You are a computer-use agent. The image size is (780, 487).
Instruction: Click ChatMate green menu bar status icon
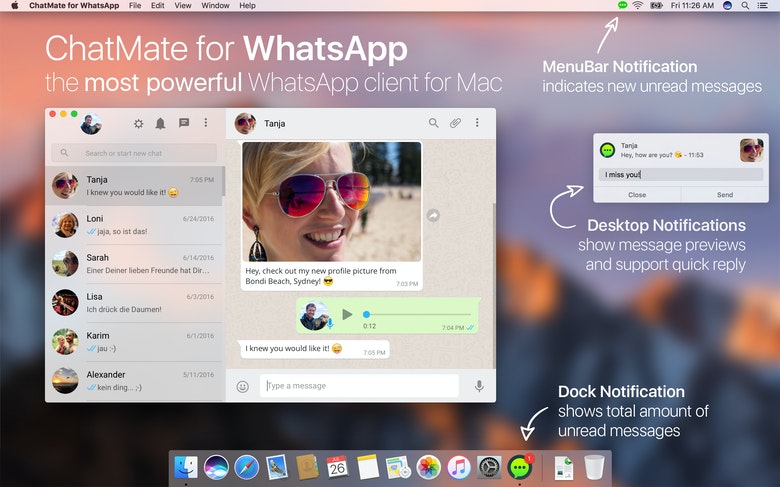click(x=622, y=5)
